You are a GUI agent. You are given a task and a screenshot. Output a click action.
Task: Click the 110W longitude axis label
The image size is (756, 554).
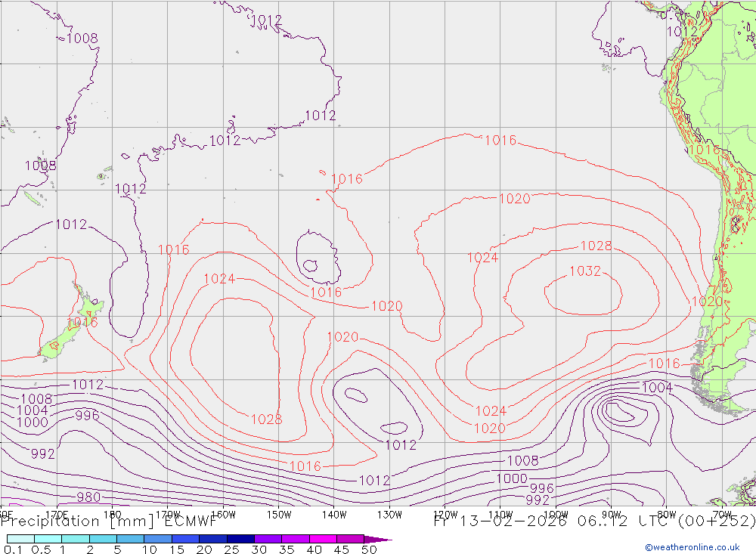pyautogui.click(x=500, y=515)
